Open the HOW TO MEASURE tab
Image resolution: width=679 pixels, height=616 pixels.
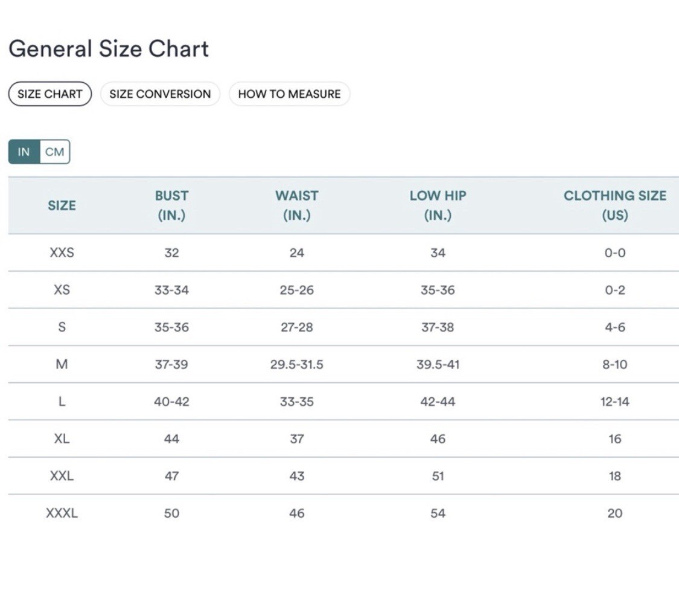[x=289, y=94]
